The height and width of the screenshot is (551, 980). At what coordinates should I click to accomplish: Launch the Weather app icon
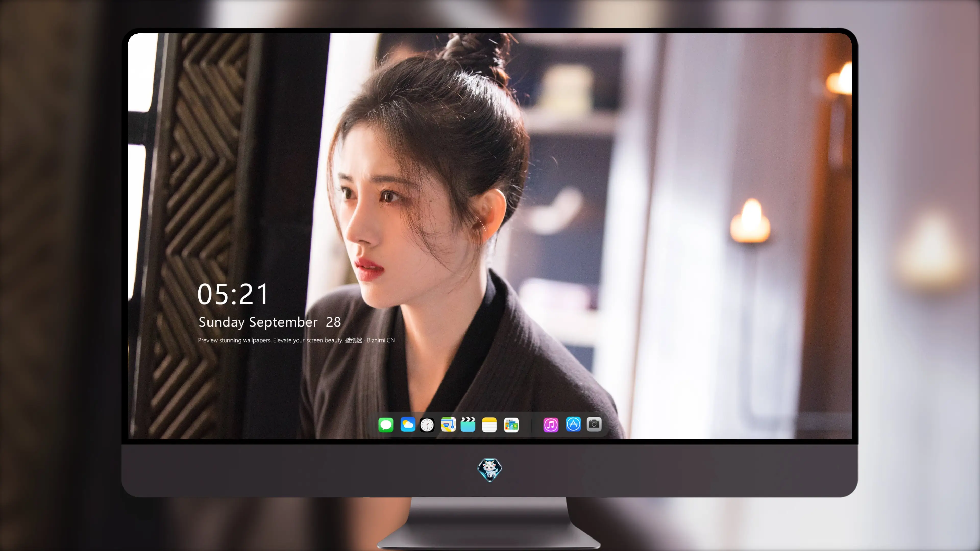tap(408, 424)
